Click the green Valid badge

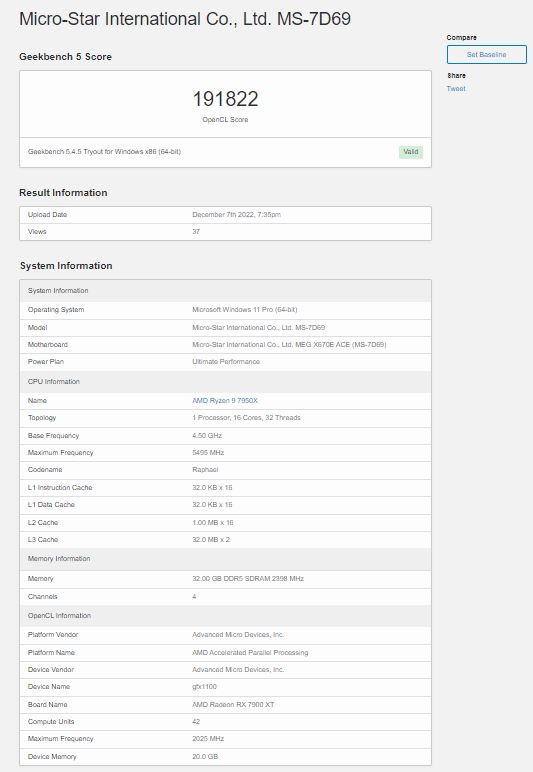pyautogui.click(x=410, y=152)
